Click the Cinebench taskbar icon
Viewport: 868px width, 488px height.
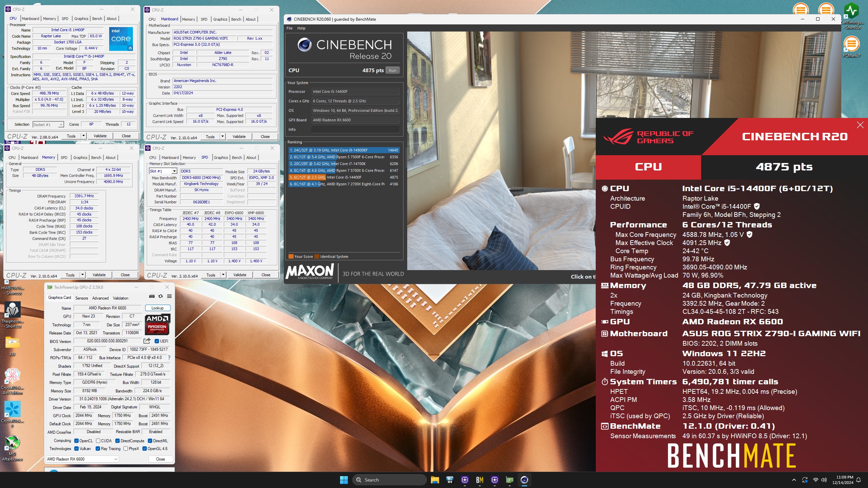pos(524,480)
